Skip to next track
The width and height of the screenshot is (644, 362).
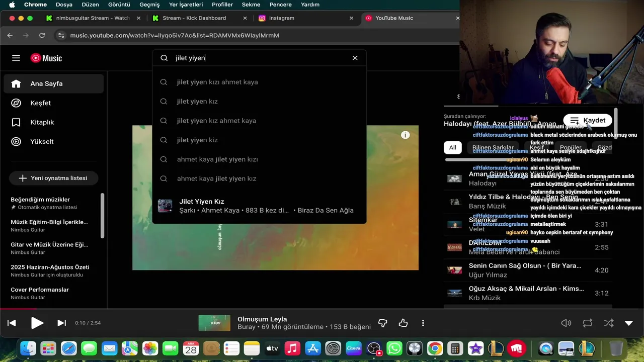(61, 323)
